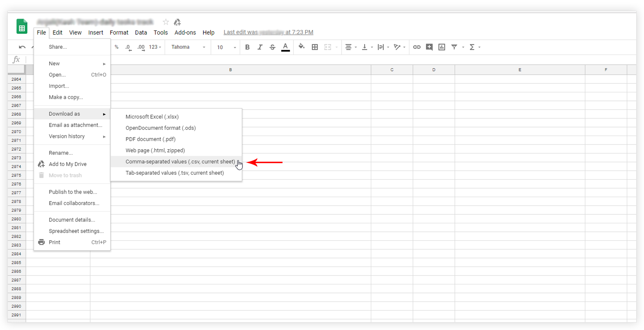Image resolution: width=644 pixels, height=330 pixels.
Task: Apply strikethrough formatting
Action: (x=272, y=47)
